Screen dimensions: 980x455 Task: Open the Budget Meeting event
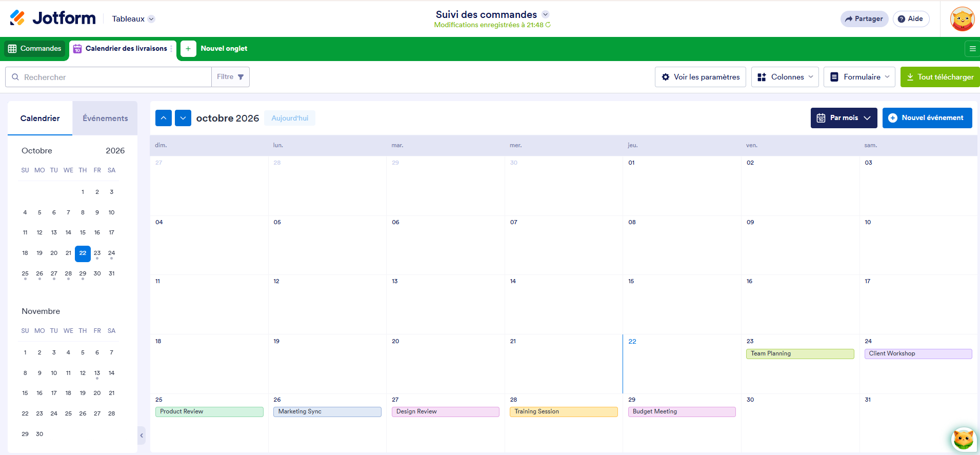(x=682, y=412)
